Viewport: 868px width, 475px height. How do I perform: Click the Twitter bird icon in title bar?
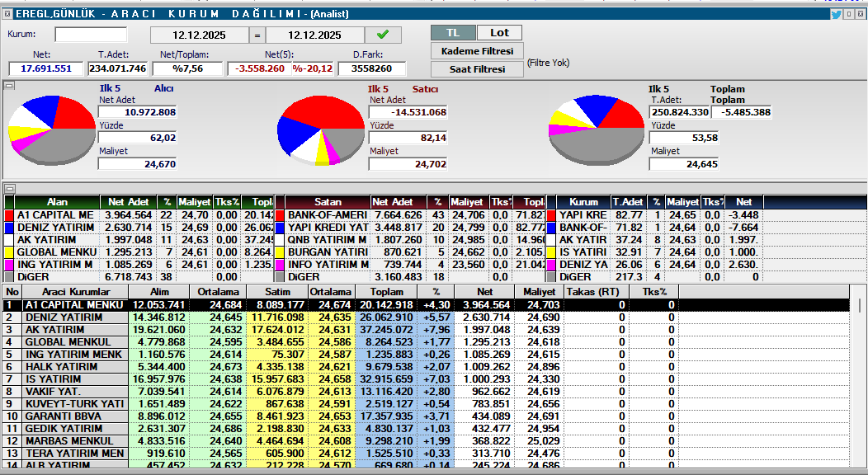pos(836,14)
